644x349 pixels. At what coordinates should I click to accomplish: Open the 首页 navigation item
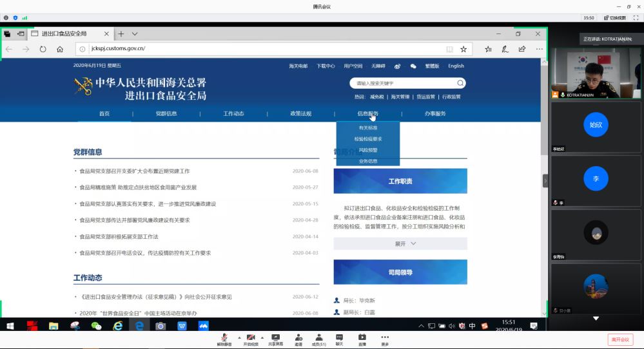point(104,113)
